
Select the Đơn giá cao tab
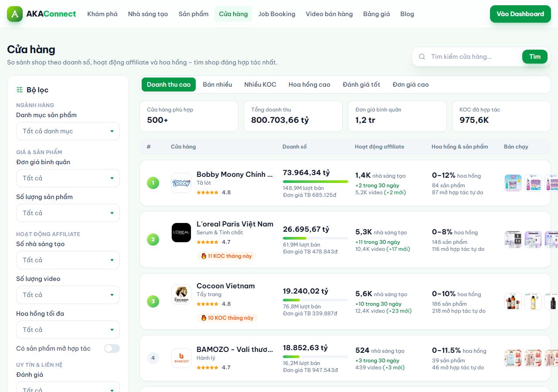point(411,84)
